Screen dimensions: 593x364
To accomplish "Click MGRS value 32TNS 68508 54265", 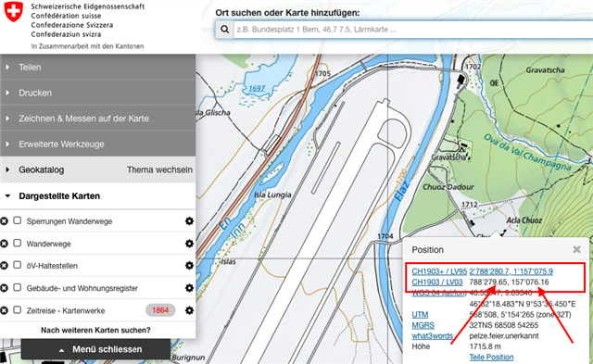I will pyautogui.click(x=504, y=325).
